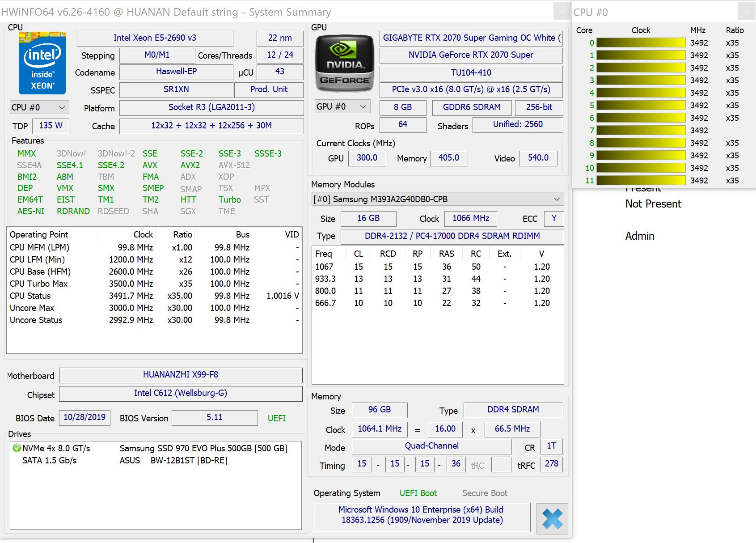Click the UEFI Boot label
Viewport: 756px width, 543px height.
point(418,493)
